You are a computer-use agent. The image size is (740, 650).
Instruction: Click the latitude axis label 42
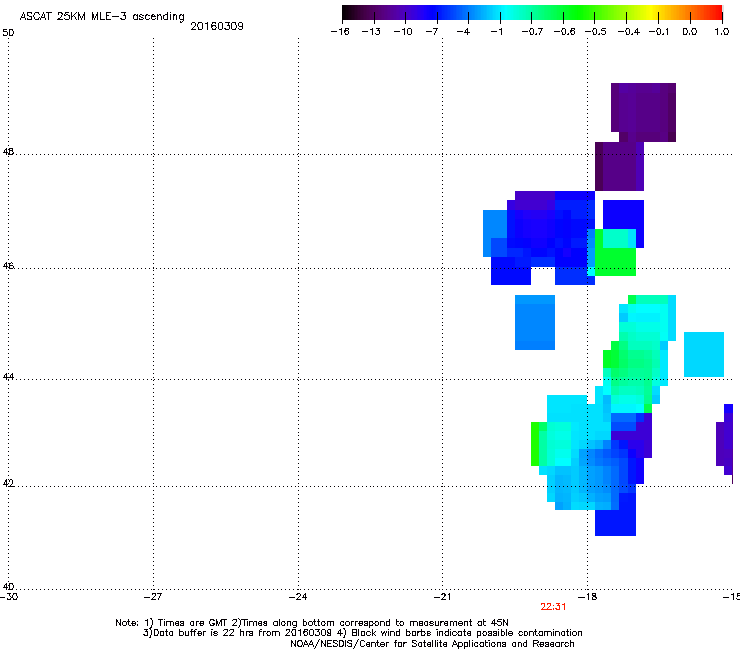[8, 484]
